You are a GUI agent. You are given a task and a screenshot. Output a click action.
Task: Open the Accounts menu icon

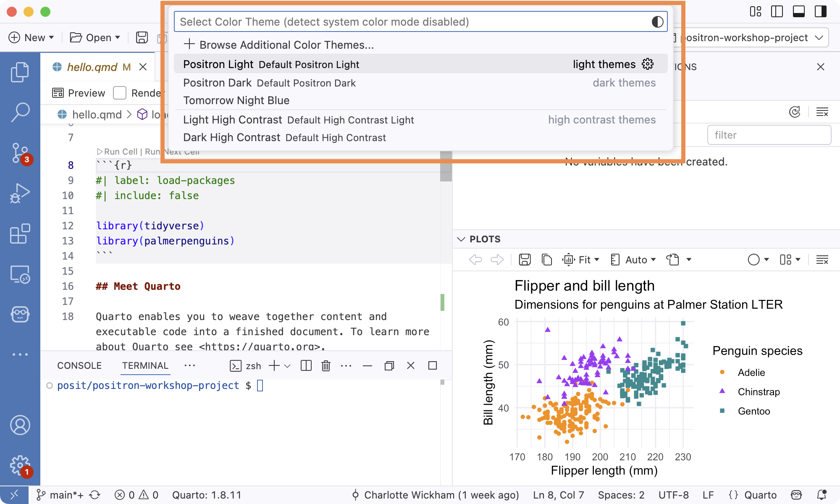pyautogui.click(x=20, y=425)
